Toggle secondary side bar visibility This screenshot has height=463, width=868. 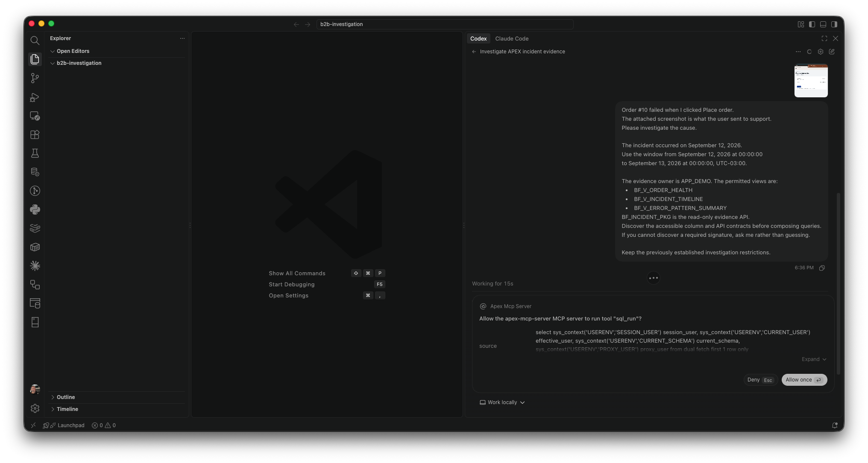pyautogui.click(x=834, y=24)
